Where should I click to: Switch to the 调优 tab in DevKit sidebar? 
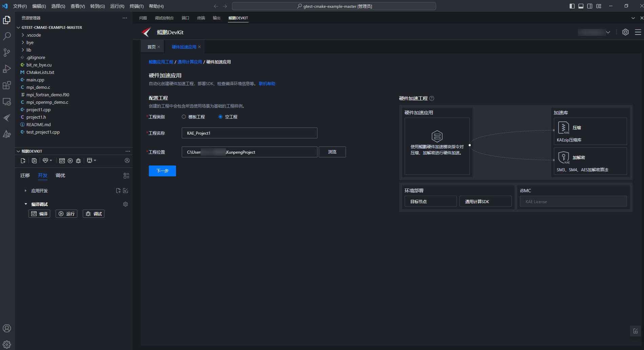[60, 175]
